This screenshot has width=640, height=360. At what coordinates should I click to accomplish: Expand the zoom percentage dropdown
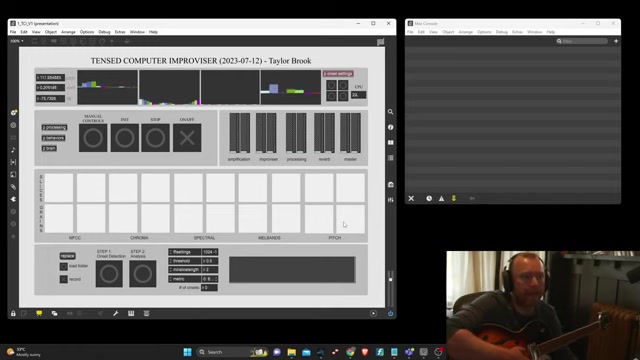17,41
